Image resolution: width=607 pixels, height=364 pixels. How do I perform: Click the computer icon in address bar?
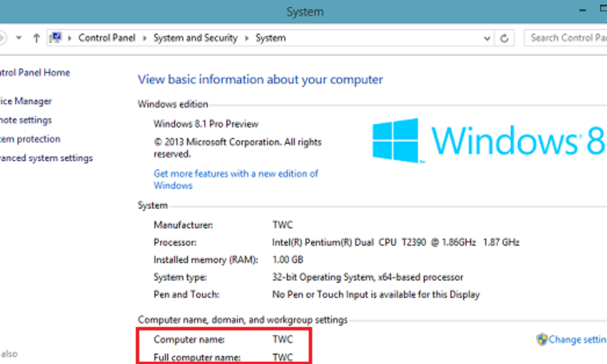55,38
